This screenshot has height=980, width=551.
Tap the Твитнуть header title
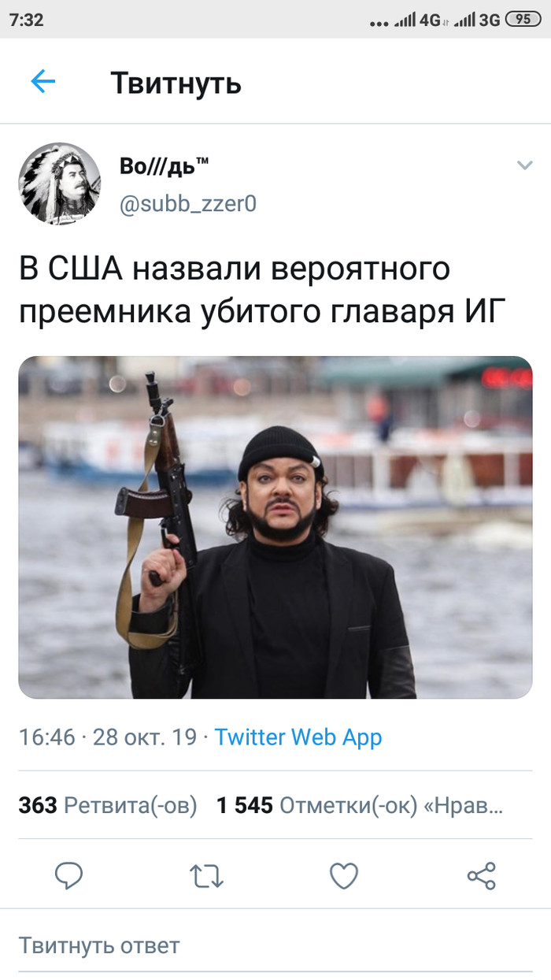pos(176,82)
